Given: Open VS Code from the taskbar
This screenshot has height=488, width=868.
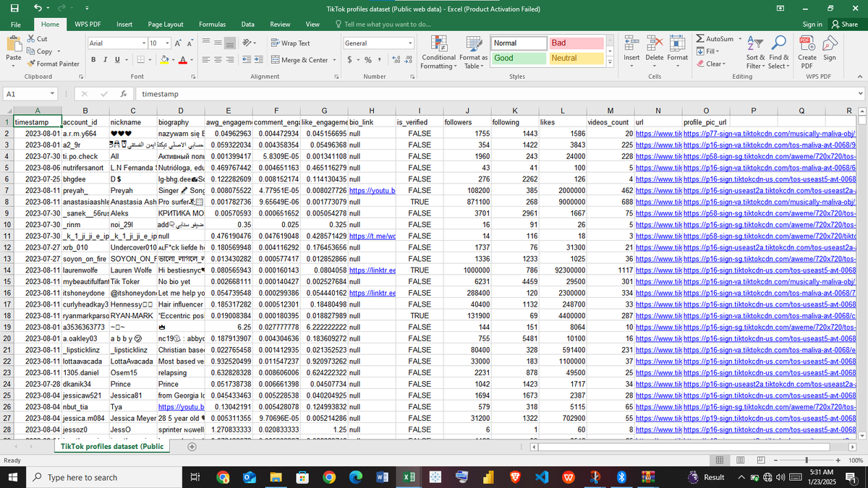Looking at the screenshot, I should [542, 477].
